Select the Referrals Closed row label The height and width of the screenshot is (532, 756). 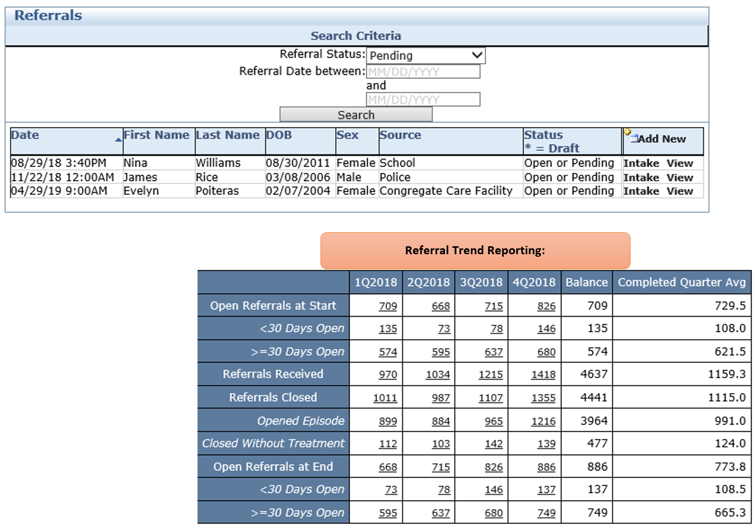[273, 398]
